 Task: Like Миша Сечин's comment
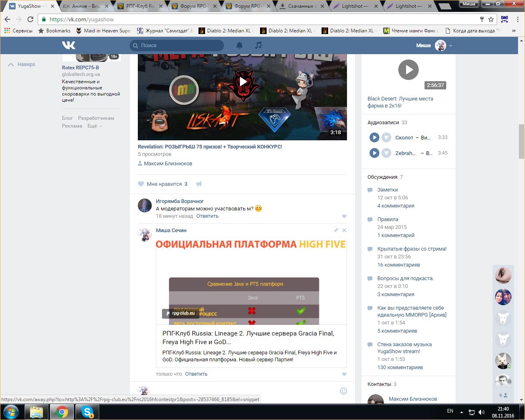pos(344,374)
